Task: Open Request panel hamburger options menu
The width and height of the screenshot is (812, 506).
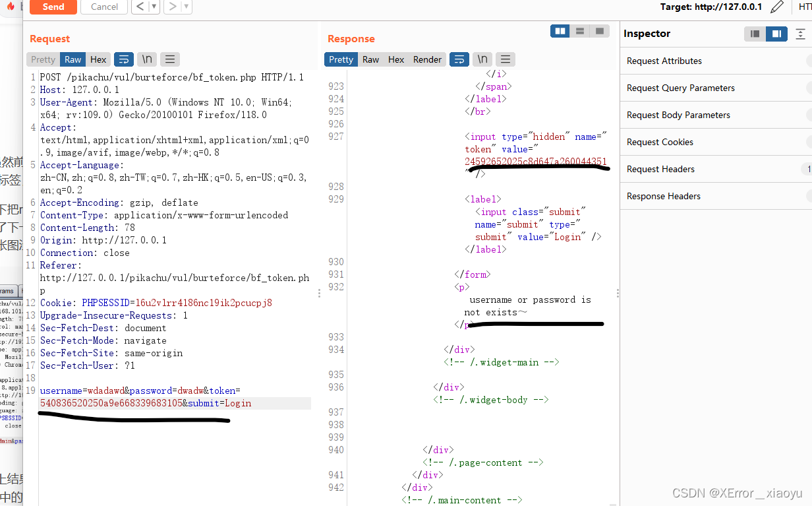Action: pos(170,59)
